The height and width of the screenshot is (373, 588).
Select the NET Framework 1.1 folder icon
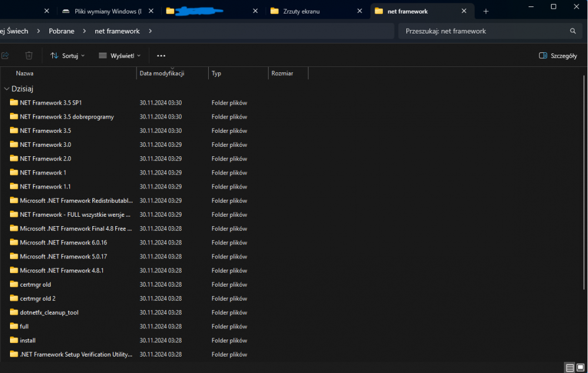pyautogui.click(x=14, y=186)
